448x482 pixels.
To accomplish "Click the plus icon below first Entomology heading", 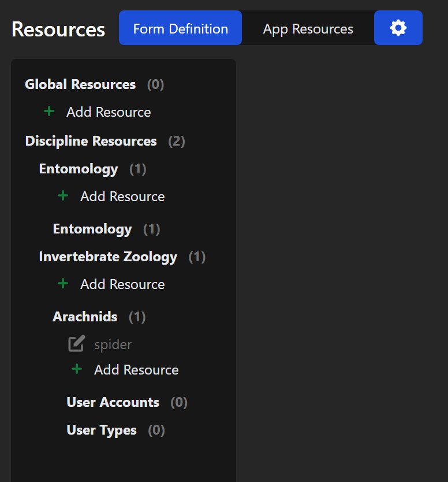I will tap(63, 195).
